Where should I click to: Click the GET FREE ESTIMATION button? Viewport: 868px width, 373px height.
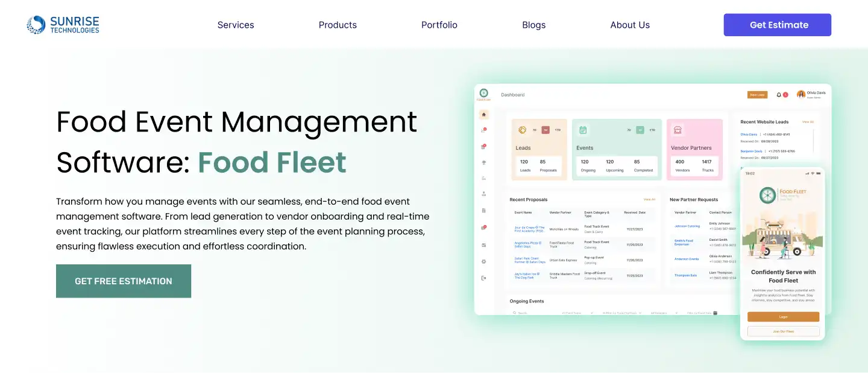[124, 281]
